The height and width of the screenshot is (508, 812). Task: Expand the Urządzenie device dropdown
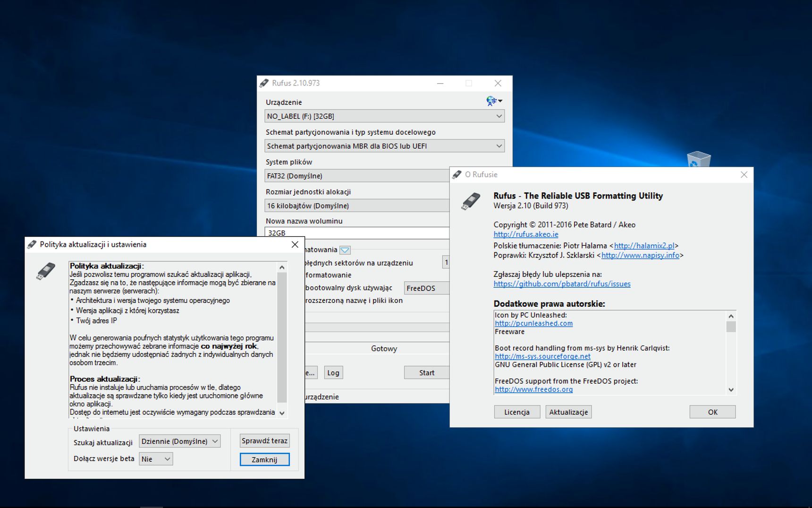(384, 116)
